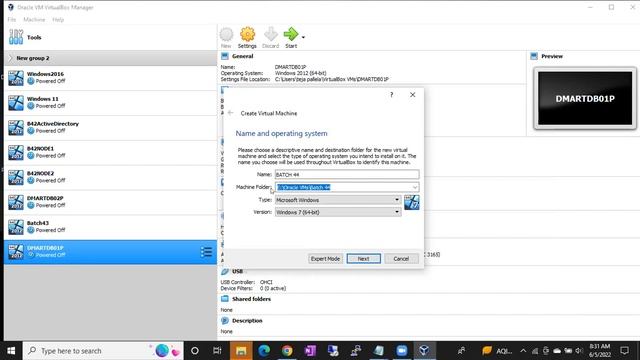Click the General section icon

pyautogui.click(x=225, y=56)
